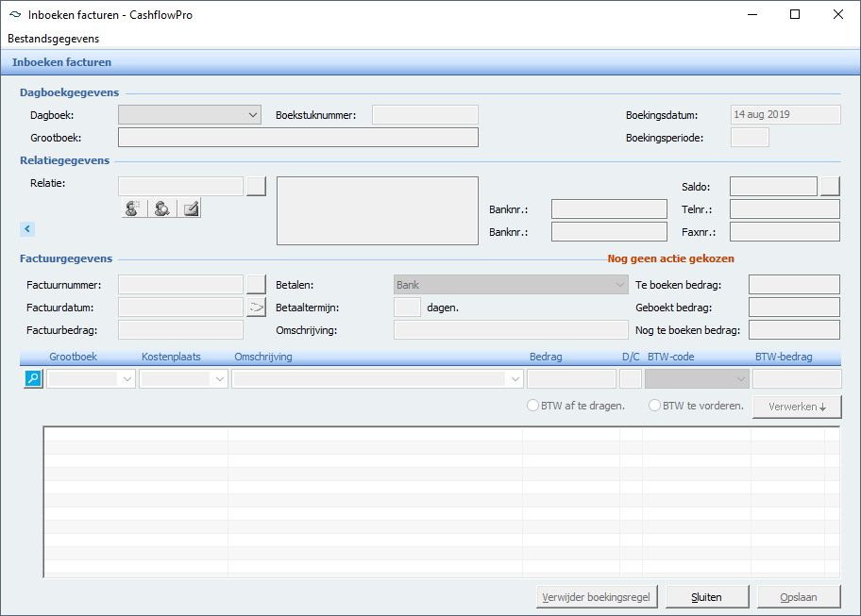Click the Geboekt bedrag field

coord(794,308)
